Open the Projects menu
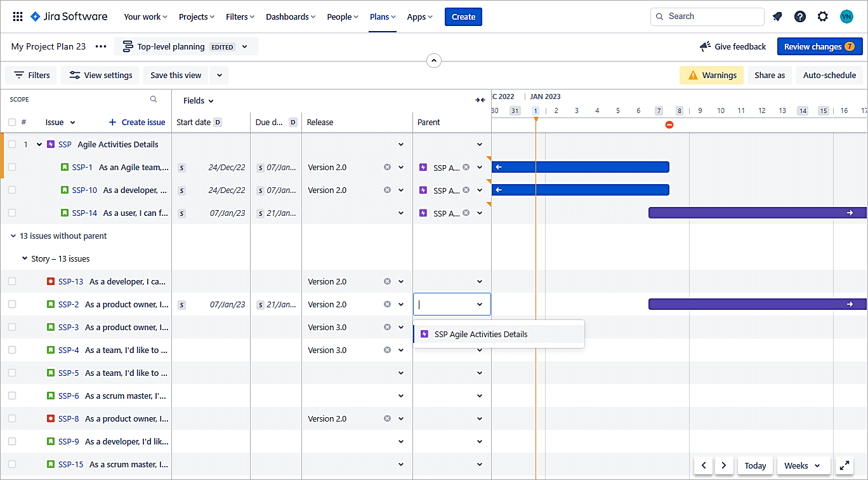Viewport: 868px width, 480px height. [196, 17]
